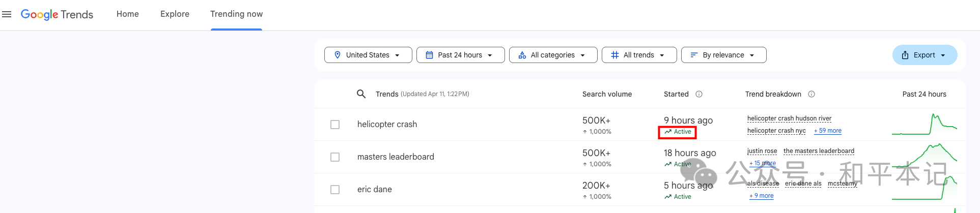Open the helicopter crash nyc query

click(776, 131)
